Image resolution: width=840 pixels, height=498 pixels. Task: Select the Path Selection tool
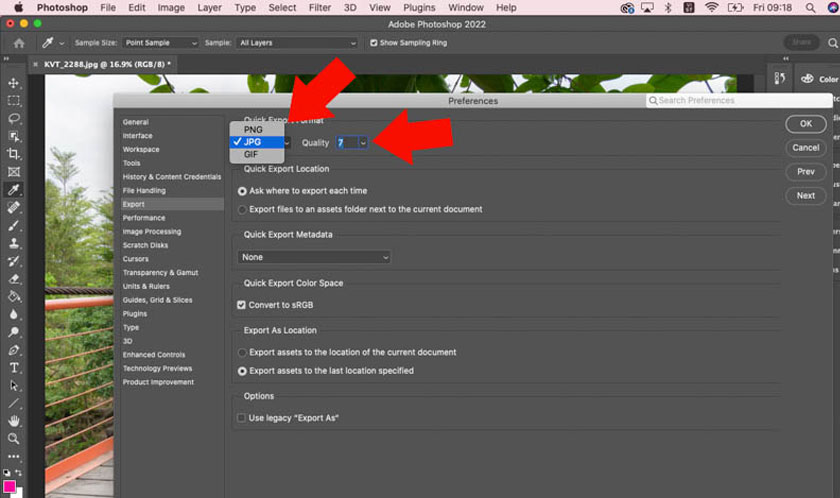[x=13, y=386]
